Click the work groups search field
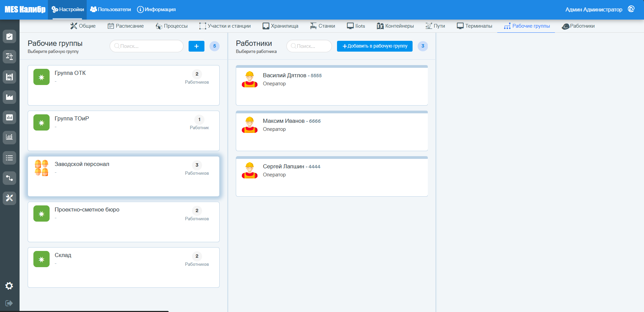This screenshot has height=312, width=644. [x=146, y=46]
